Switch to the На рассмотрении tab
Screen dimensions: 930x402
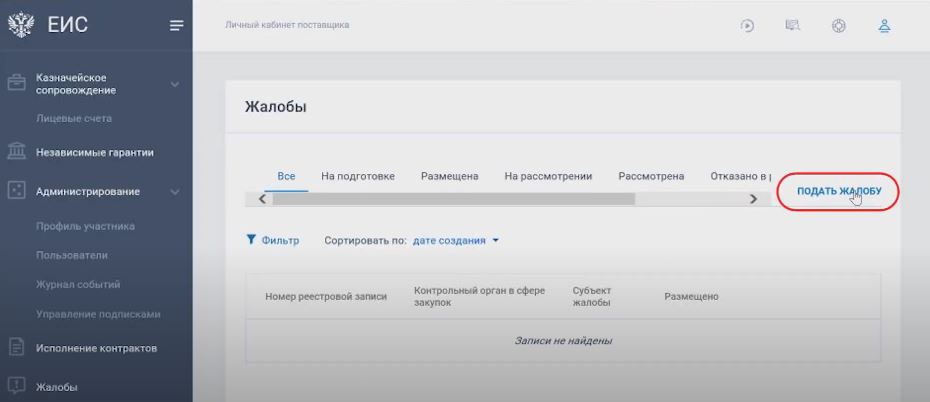point(548,176)
